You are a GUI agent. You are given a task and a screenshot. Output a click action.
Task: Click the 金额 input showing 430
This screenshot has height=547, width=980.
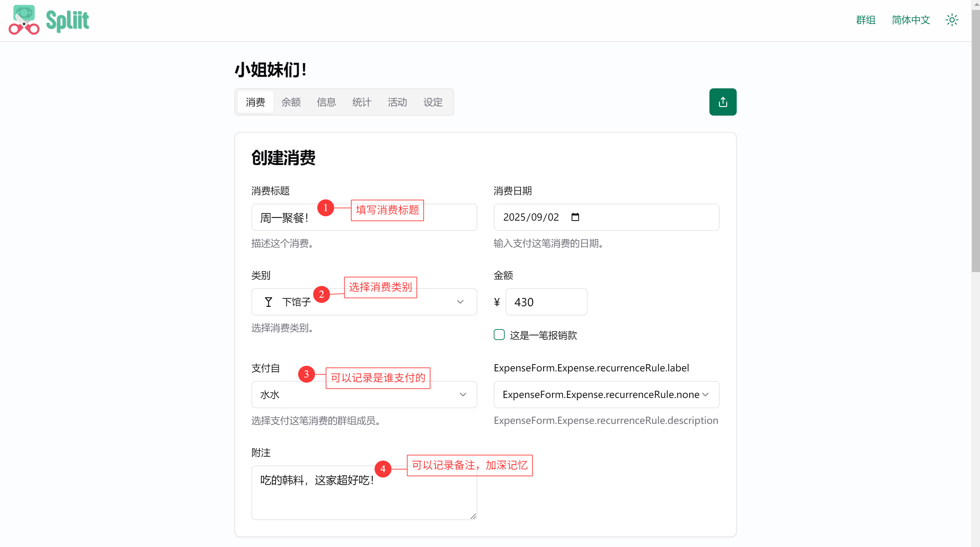click(546, 302)
